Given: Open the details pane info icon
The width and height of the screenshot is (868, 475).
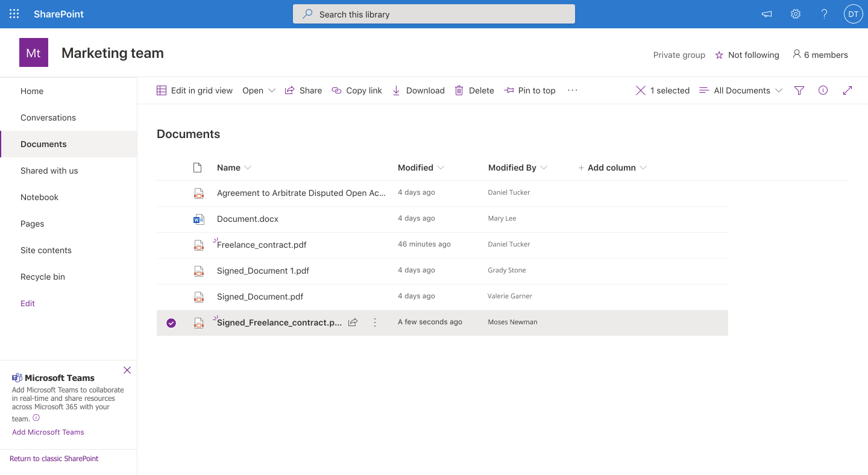Looking at the screenshot, I should (x=823, y=90).
